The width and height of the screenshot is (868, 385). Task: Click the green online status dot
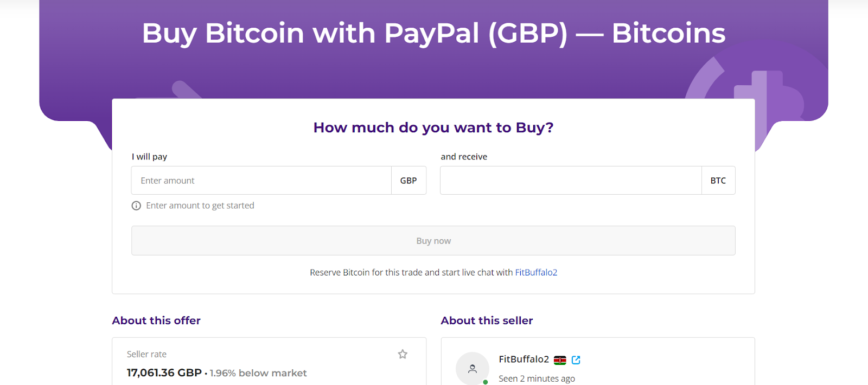point(486,382)
